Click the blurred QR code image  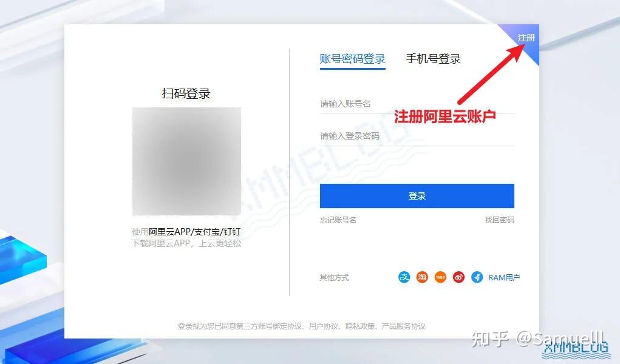point(186,161)
